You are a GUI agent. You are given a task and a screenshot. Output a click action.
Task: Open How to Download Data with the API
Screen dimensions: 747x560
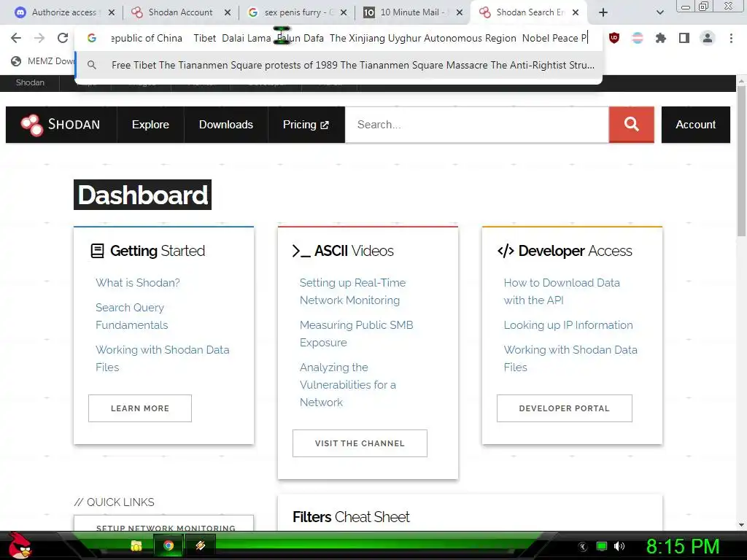coord(562,292)
